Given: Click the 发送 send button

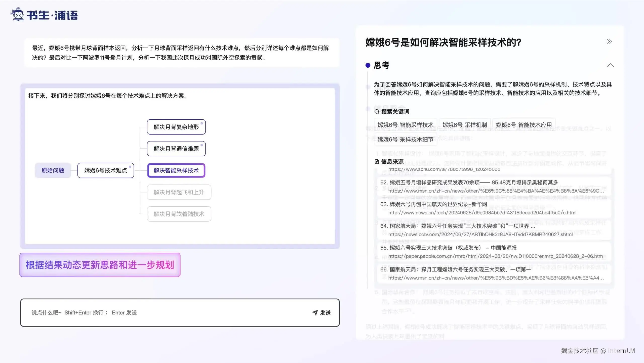Looking at the screenshot, I should pos(325,312).
